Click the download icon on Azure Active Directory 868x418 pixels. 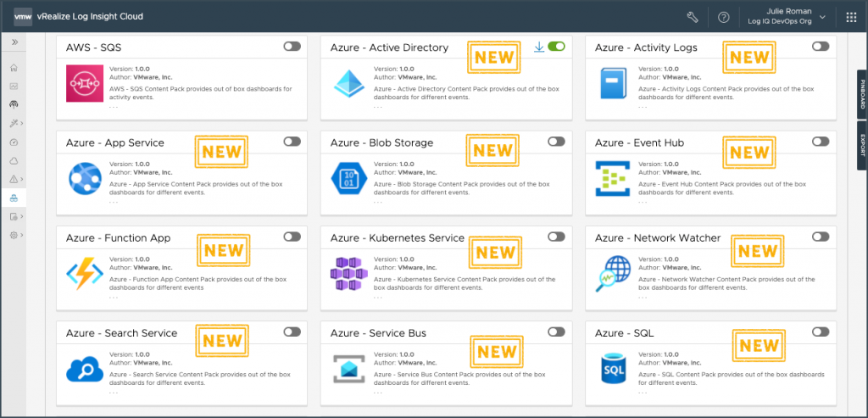[538, 47]
